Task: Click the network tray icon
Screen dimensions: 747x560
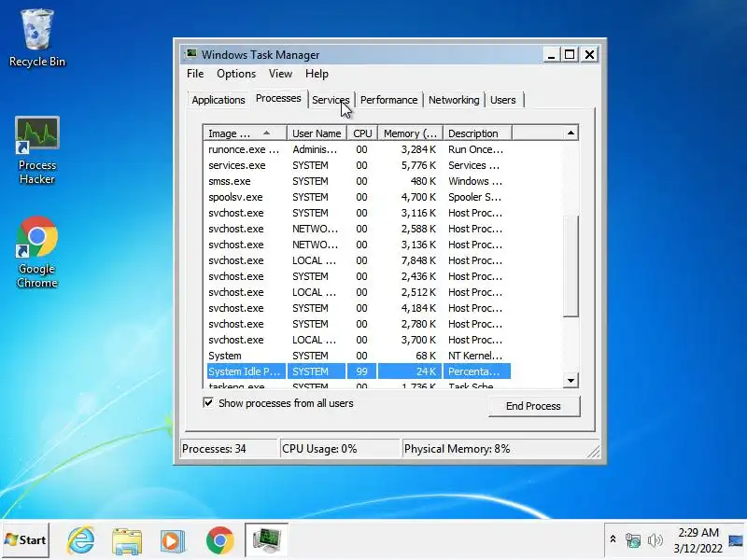Action: (633, 540)
